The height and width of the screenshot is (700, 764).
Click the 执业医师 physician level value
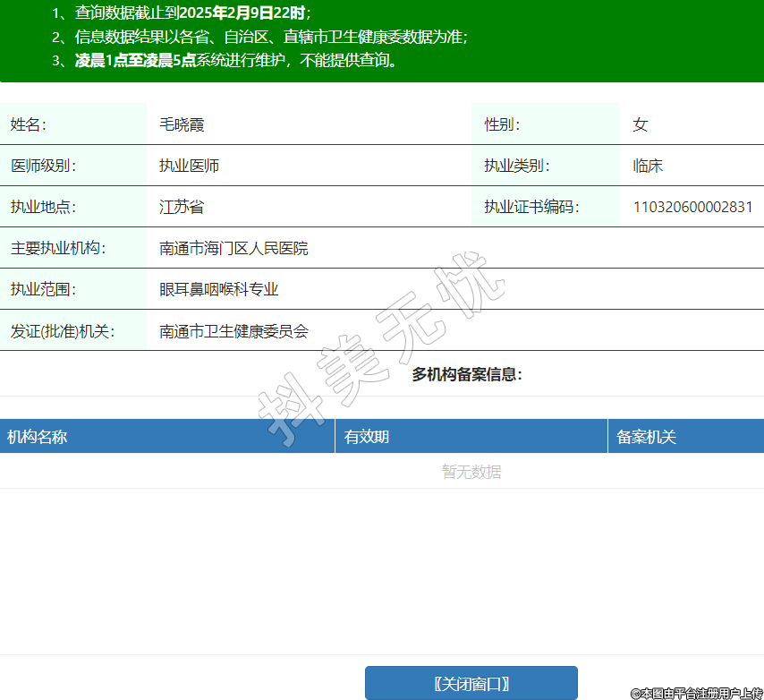189,166
